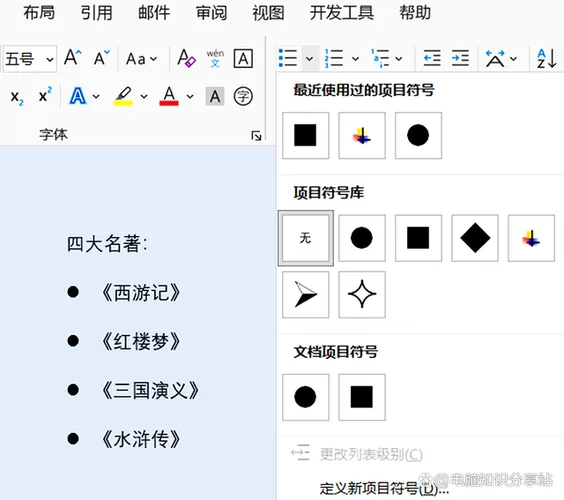
Task: Apply red font color
Action: [169, 96]
